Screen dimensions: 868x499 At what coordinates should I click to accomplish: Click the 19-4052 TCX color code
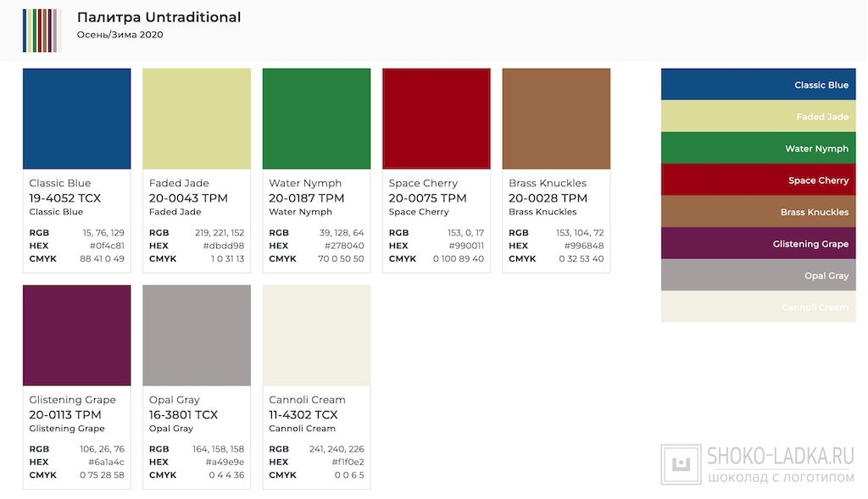coord(64,198)
